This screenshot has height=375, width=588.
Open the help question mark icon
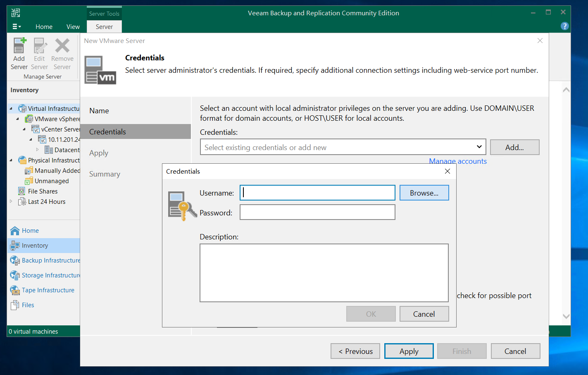tap(564, 26)
